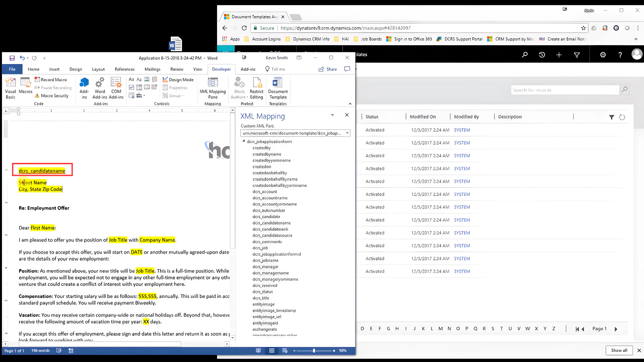This screenshot has width=644, height=362.
Task: Insert a Plain Text content control
Action: click(139, 79)
